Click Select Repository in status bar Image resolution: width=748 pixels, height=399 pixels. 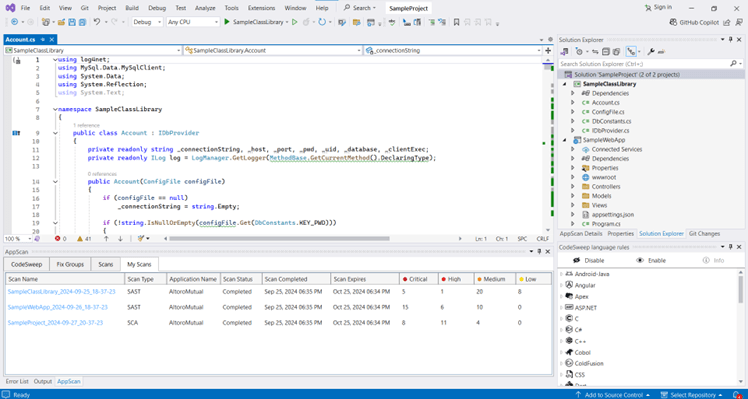(691, 395)
